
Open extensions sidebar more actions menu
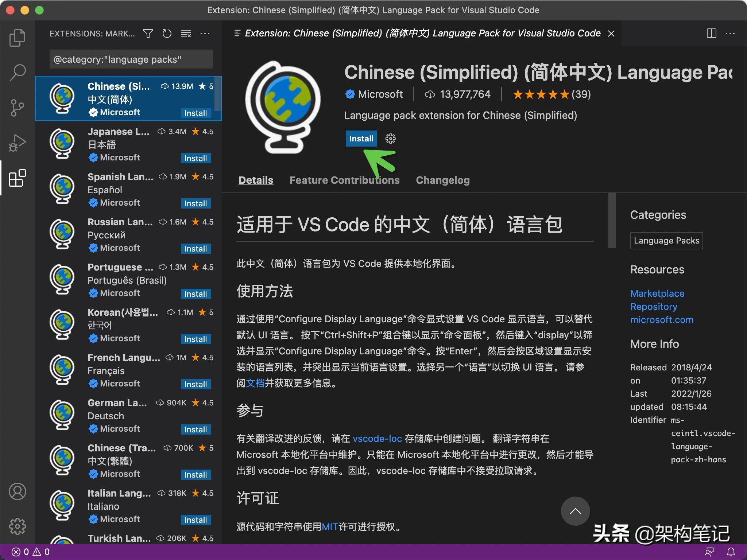point(205,34)
